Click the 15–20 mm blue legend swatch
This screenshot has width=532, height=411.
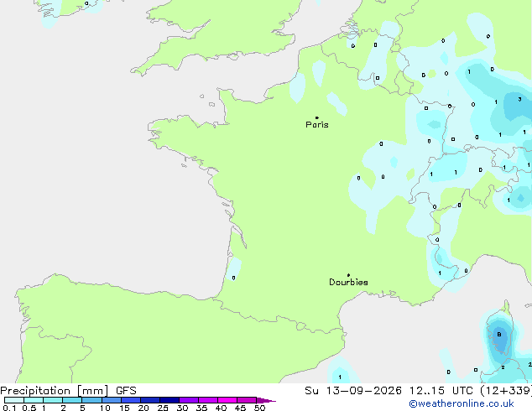[131, 400]
